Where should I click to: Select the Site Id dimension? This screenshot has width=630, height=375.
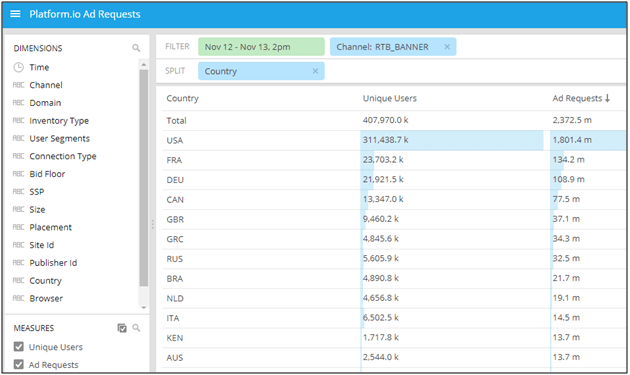pos(41,245)
